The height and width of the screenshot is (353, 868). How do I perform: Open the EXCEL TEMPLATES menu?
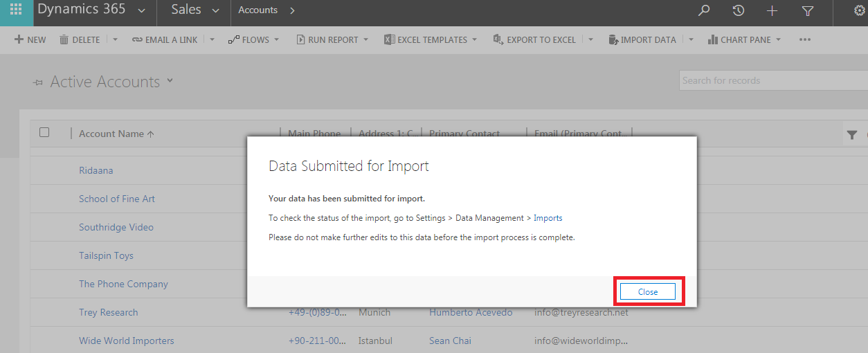coord(431,39)
